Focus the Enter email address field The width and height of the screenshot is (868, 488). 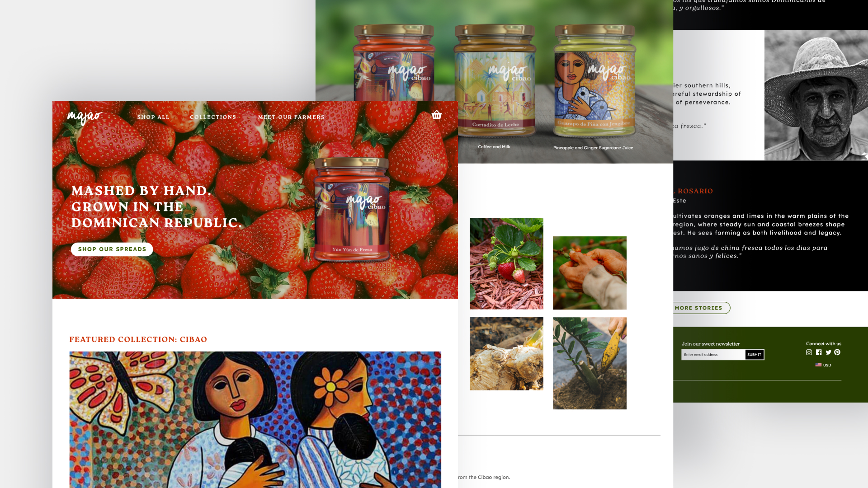[713, 355]
